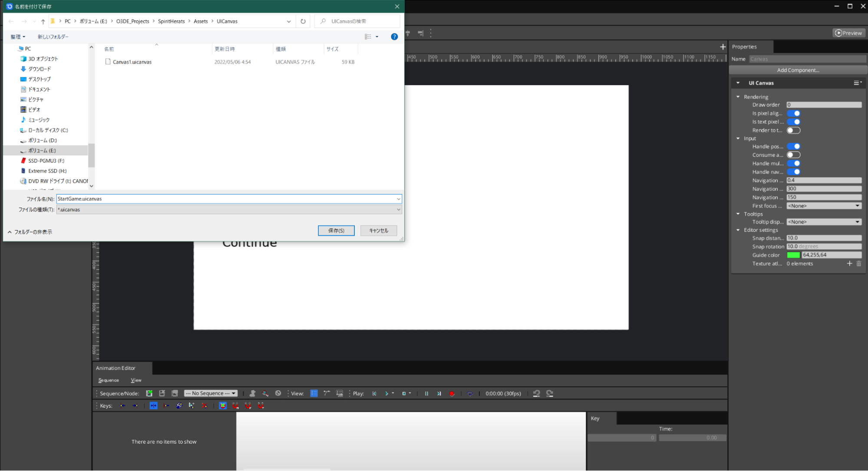Go up one folder level in dialog

tap(43, 21)
